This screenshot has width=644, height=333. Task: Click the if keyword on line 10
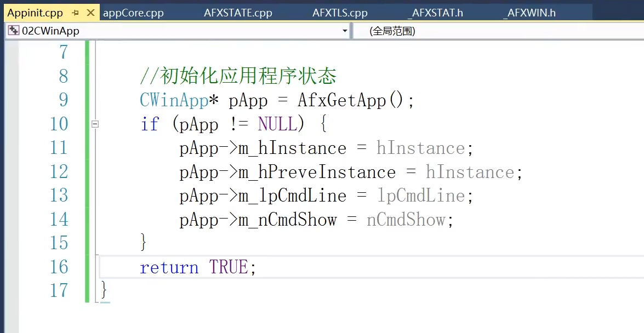150,124
